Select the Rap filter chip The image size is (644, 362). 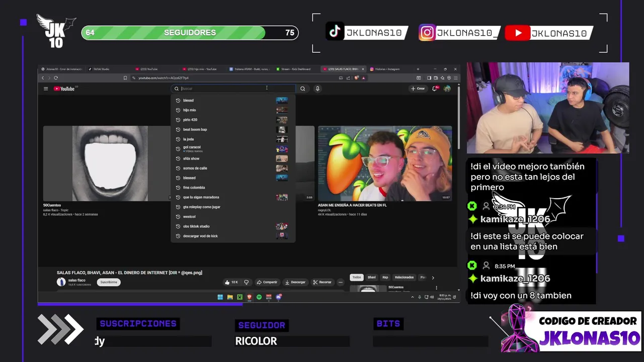point(385,278)
